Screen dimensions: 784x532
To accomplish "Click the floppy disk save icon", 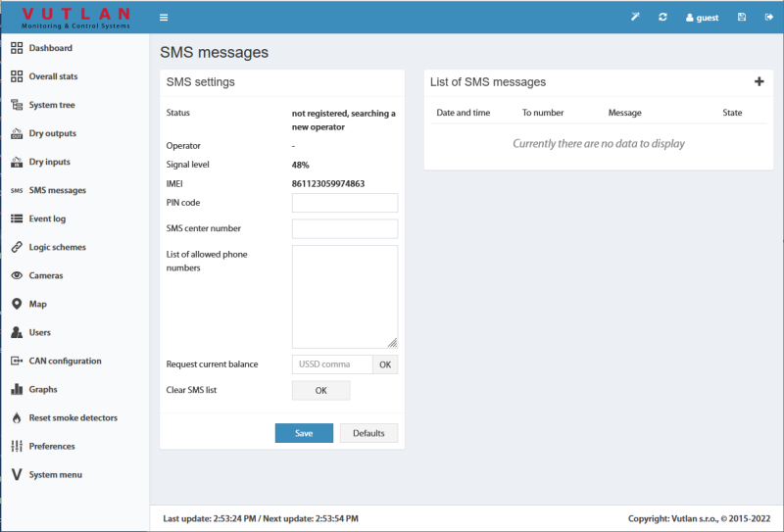I will [x=742, y=18].
